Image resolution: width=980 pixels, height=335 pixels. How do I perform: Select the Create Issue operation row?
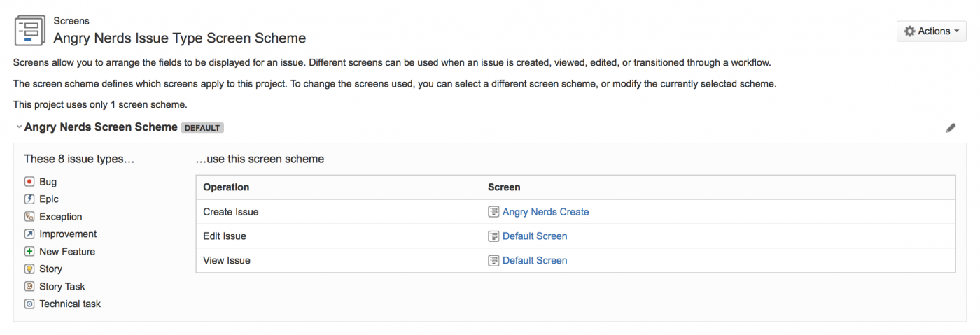(231, 212)
